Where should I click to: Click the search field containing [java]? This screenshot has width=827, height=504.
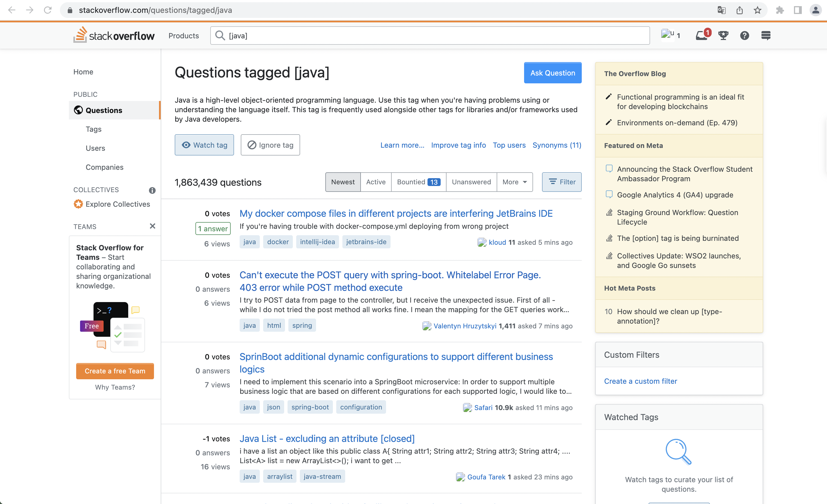[x=430, y=36]
